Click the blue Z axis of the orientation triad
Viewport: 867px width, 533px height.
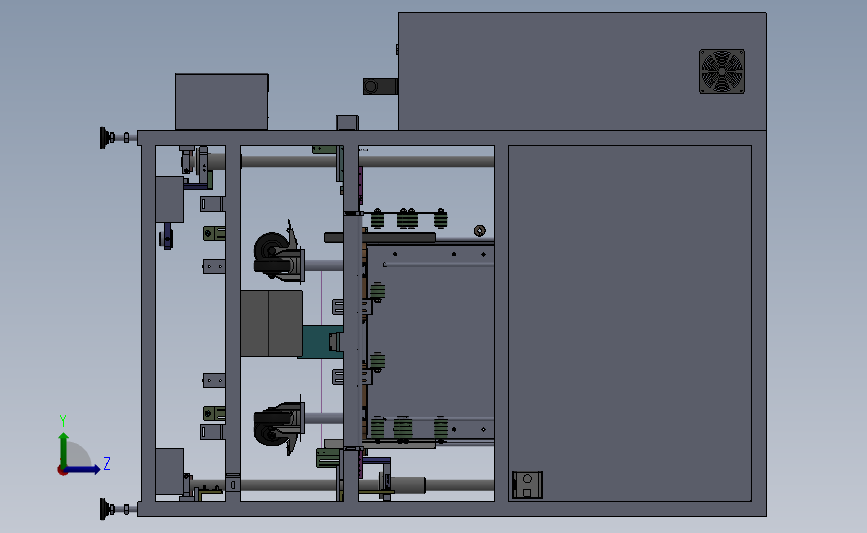point(83,469)
